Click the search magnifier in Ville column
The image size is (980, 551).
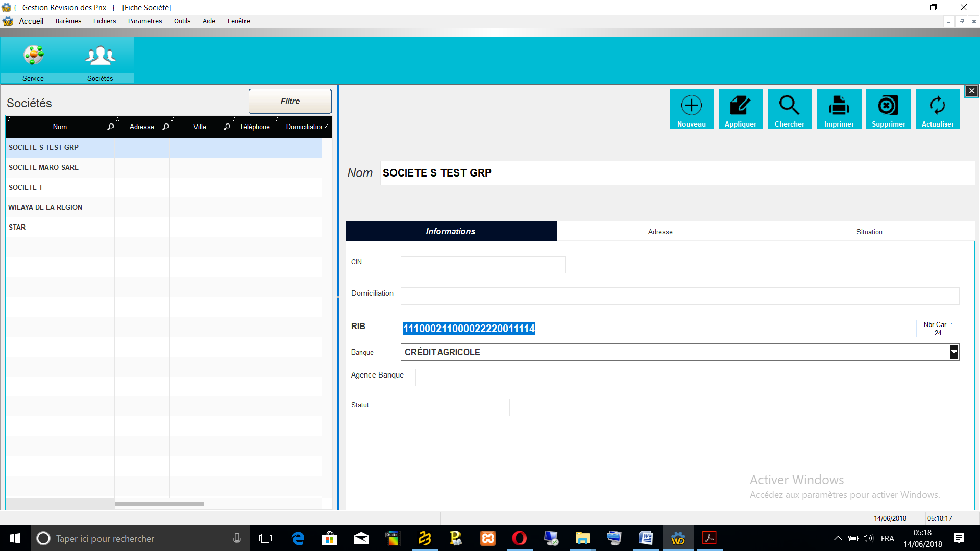(x=227, y=127)
